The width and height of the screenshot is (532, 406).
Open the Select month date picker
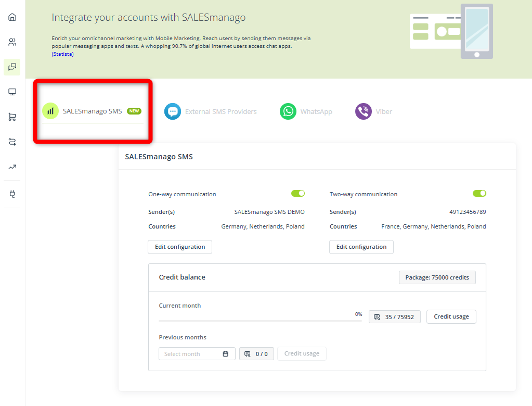tap(197, 354)
